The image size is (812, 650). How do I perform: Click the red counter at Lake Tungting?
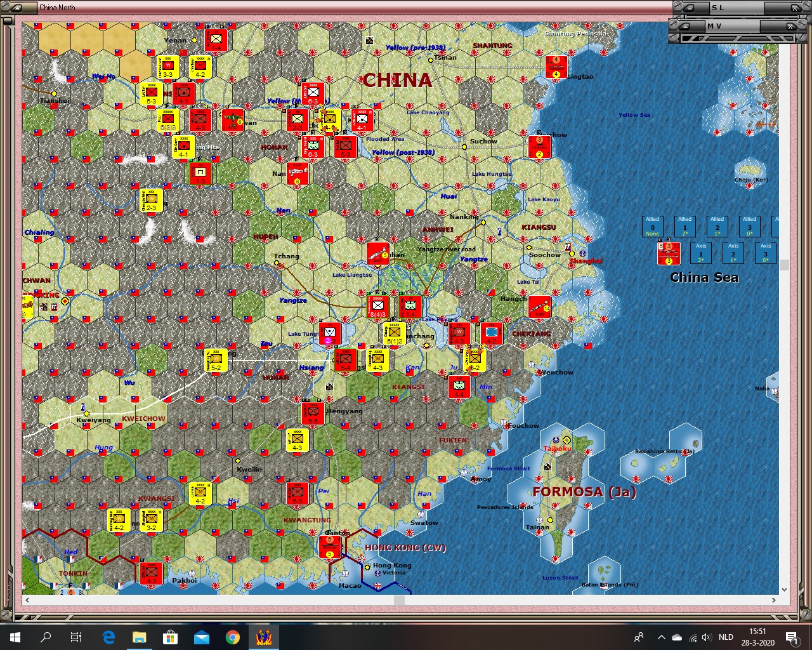(329, 333)
